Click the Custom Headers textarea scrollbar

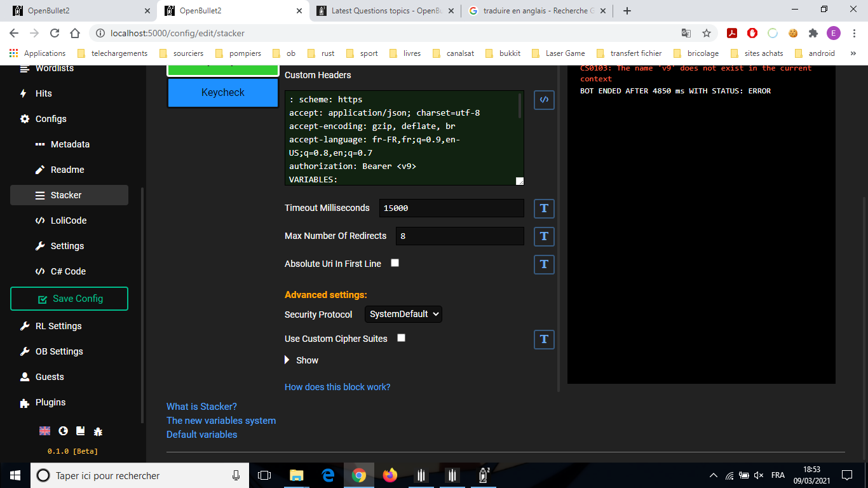click(520, 105)
